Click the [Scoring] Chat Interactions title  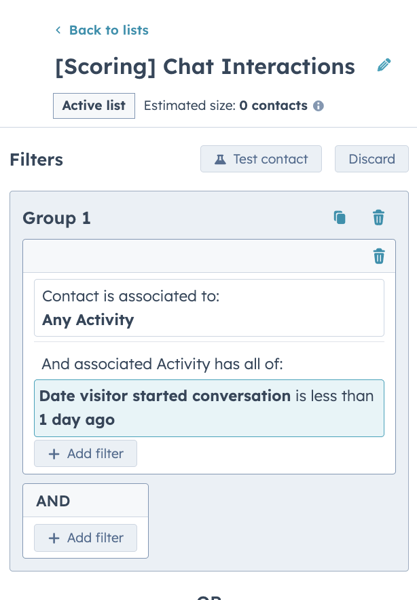(x=205, y=67)
